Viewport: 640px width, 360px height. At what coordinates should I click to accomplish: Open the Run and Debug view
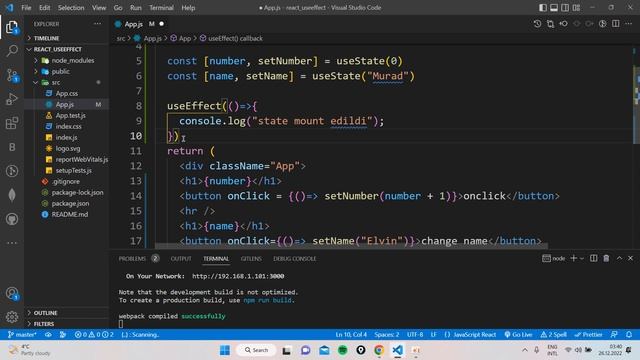point(12,99)
